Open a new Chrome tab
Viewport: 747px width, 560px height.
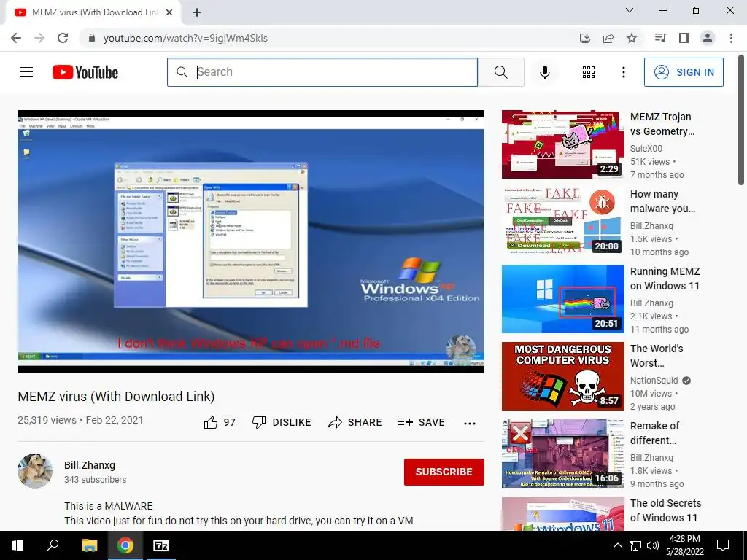click(197, 12)
